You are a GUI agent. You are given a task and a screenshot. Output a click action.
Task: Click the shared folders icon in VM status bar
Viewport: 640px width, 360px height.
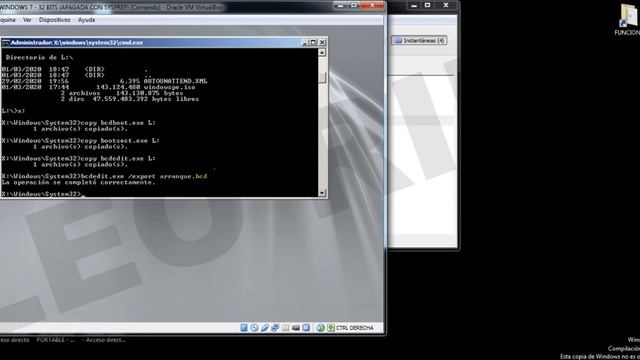285,328
